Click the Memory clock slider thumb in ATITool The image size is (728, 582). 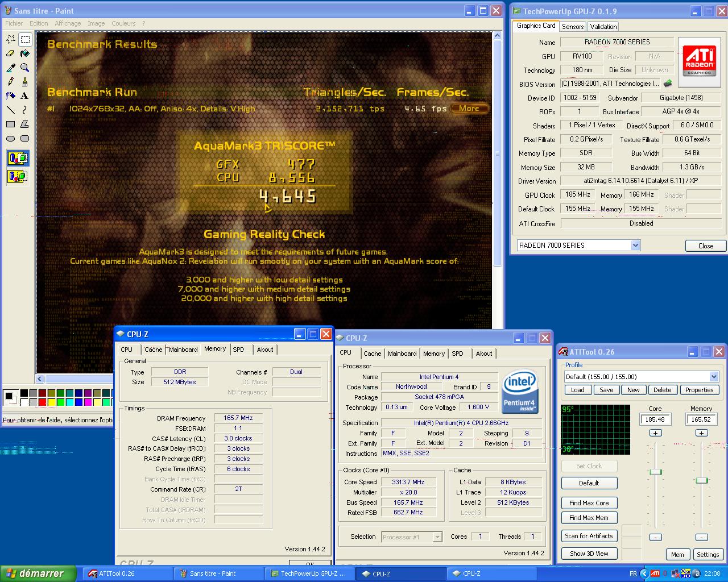[702, 480]
